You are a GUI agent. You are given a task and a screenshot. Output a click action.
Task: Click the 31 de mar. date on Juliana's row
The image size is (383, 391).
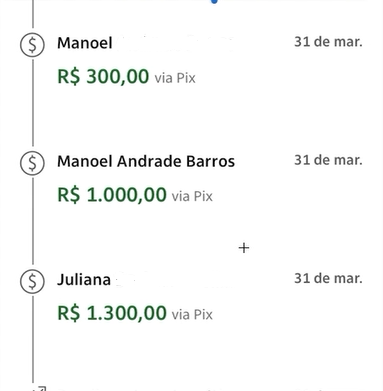click(328, 279)
